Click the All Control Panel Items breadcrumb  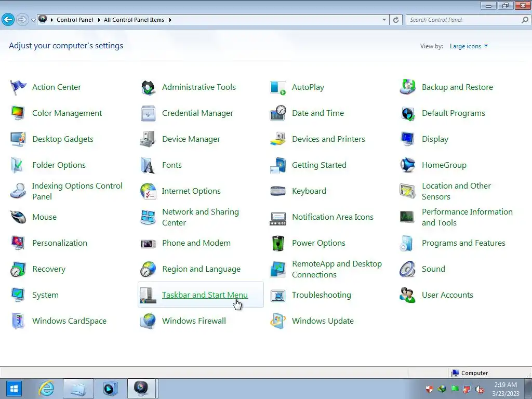click(x=134, y=20)
